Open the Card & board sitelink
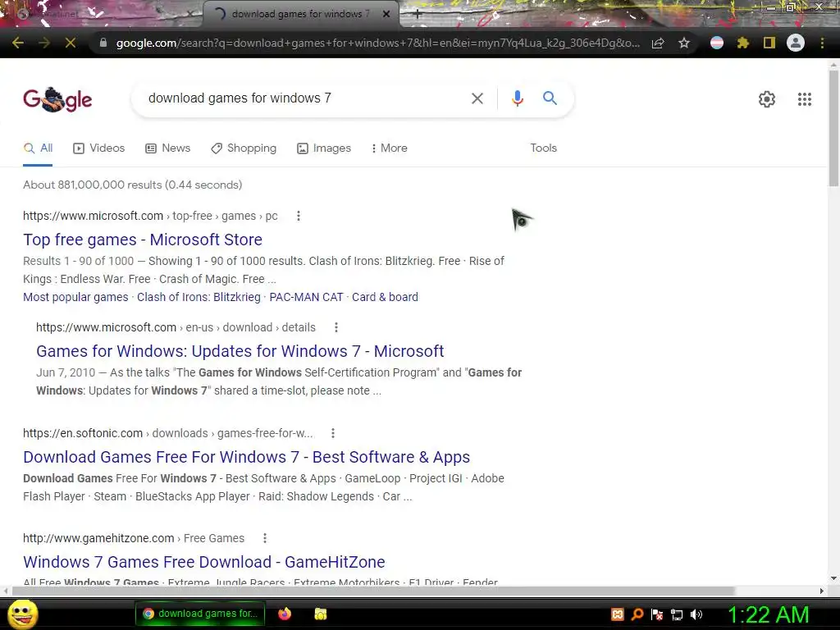 [x=386, y=297]
